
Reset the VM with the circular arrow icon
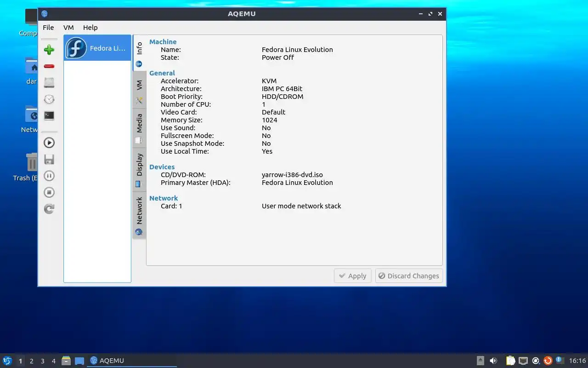[49, 209]
